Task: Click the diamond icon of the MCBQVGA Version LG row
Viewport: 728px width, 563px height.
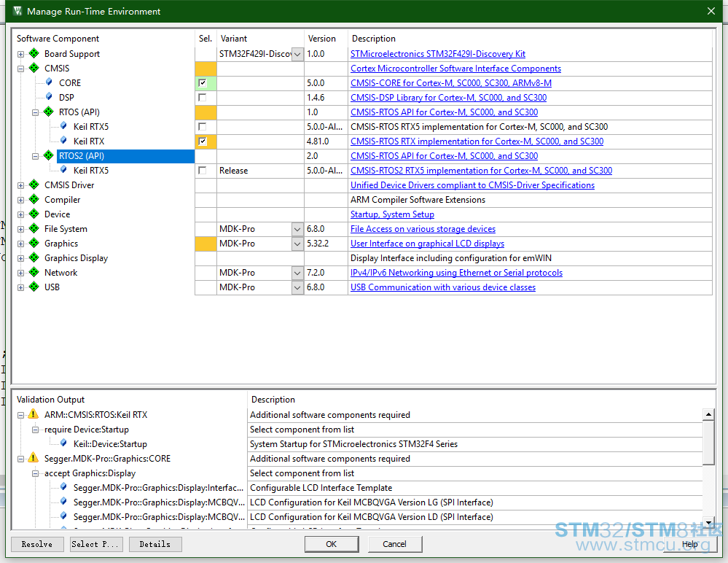Action: click(x=63, y=502)
